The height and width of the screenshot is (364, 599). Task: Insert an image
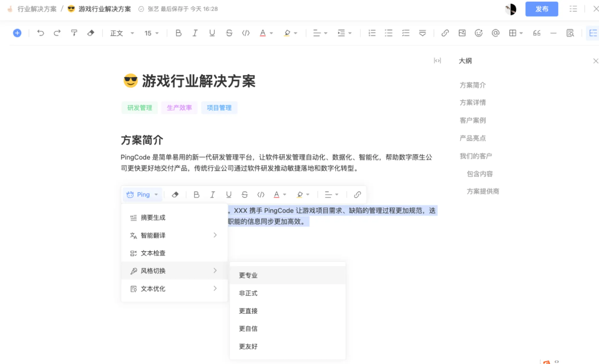coord(462,33)
